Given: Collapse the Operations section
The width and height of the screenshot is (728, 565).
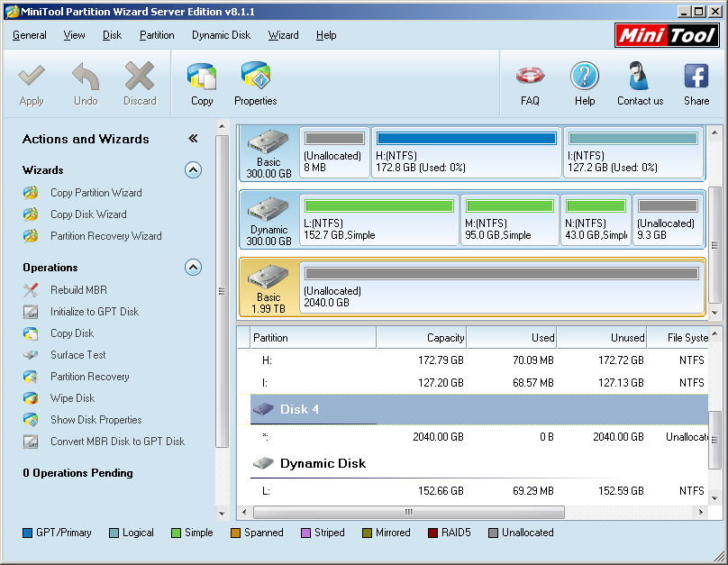Looking at the screenshot, I should (193, 267).
